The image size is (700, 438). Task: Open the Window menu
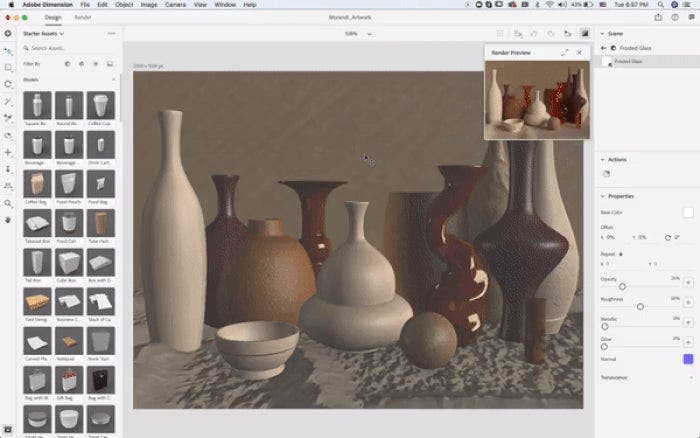[225, 4]
